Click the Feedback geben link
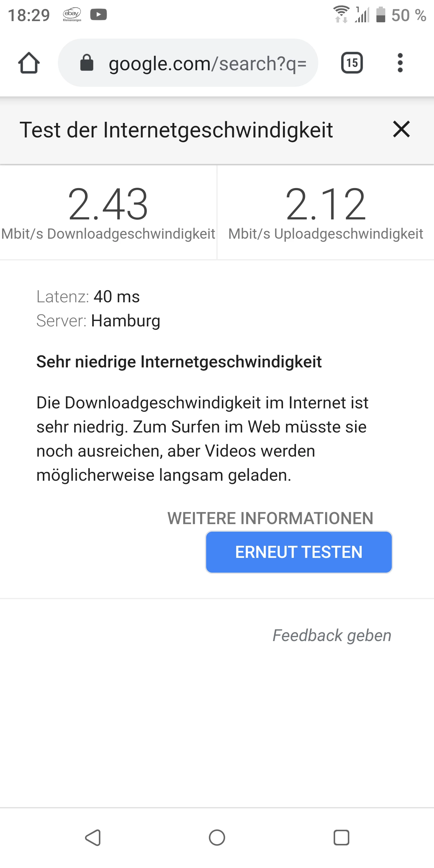Image resolution: width=434 pixels, height=868 pixels. tap(332, 636)
